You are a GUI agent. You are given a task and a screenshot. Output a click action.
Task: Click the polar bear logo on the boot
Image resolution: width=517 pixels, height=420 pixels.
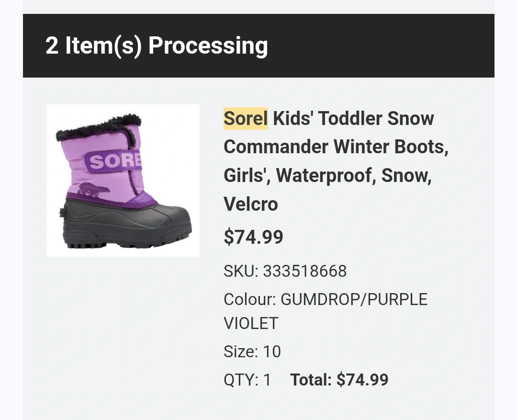point(94,190)
